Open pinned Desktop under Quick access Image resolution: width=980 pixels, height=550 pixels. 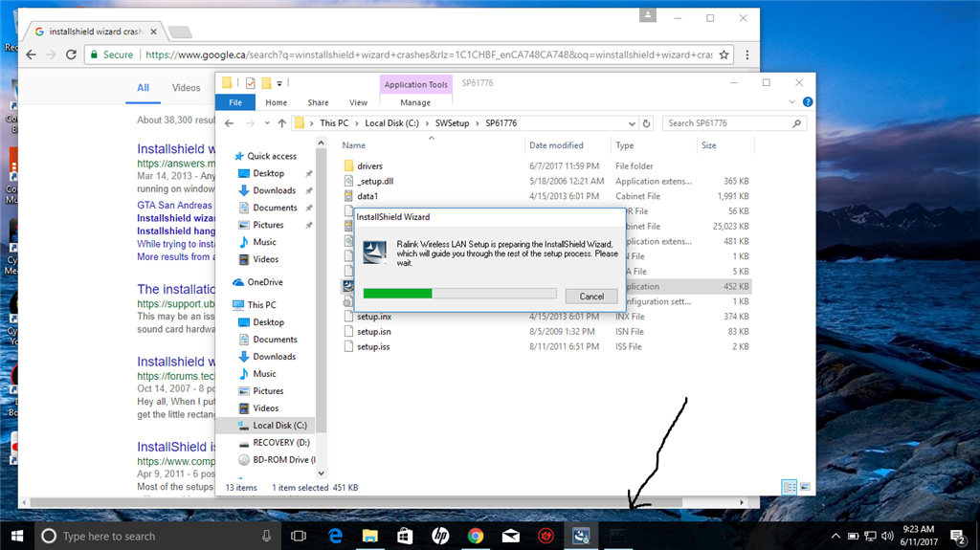[x=268, y=174]
